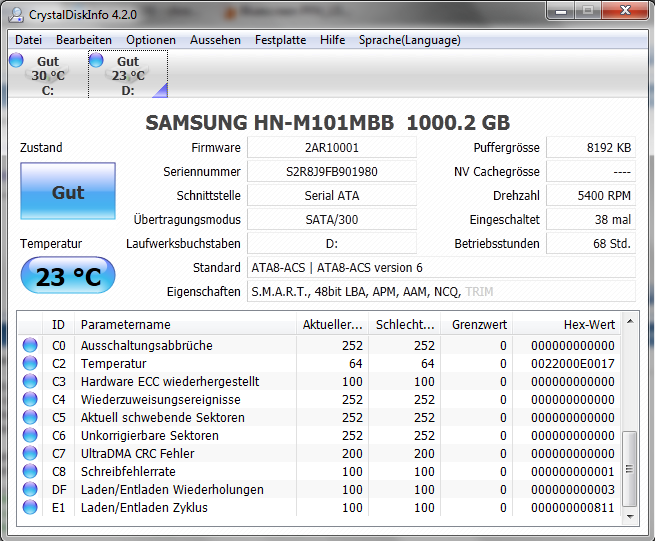Select drive C: tab showing 30 °C
655x541 pixels.
pos(47,74)
